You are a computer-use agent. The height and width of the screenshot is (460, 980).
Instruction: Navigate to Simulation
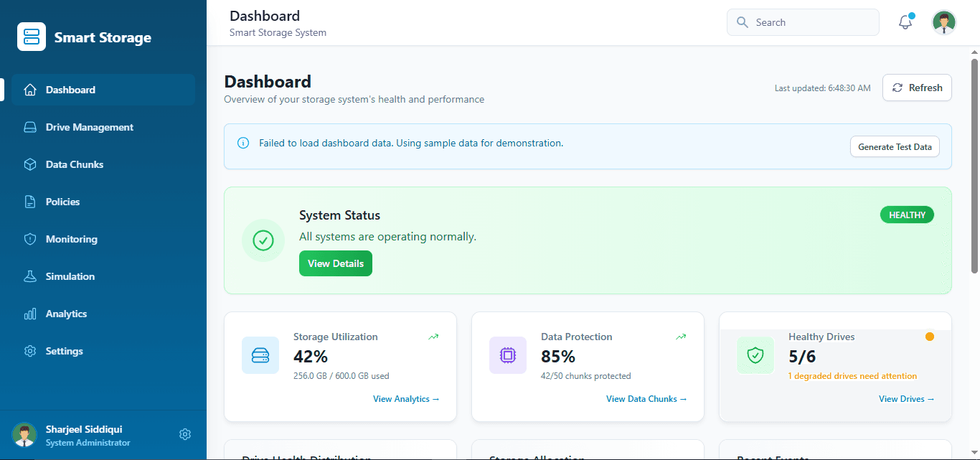[x=70, y=276]
